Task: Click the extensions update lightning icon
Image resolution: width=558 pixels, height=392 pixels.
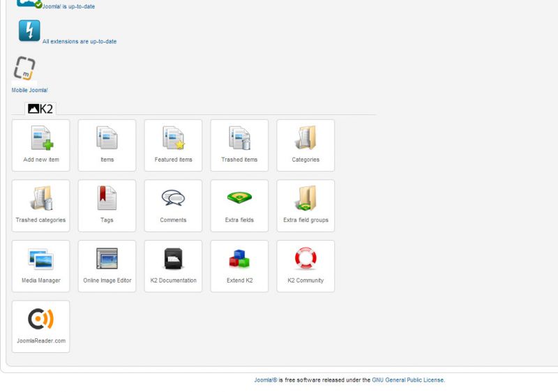Action: [x=29, y=31]
